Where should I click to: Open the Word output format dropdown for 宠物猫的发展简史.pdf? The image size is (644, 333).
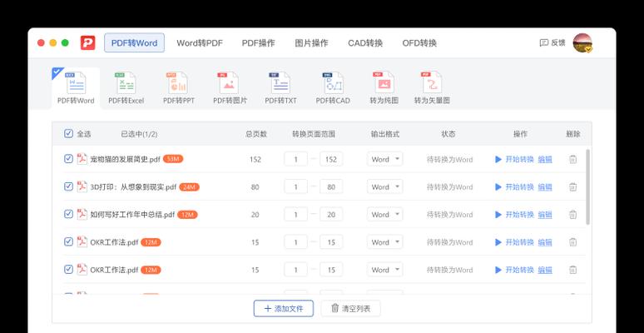tap(385, 159)
